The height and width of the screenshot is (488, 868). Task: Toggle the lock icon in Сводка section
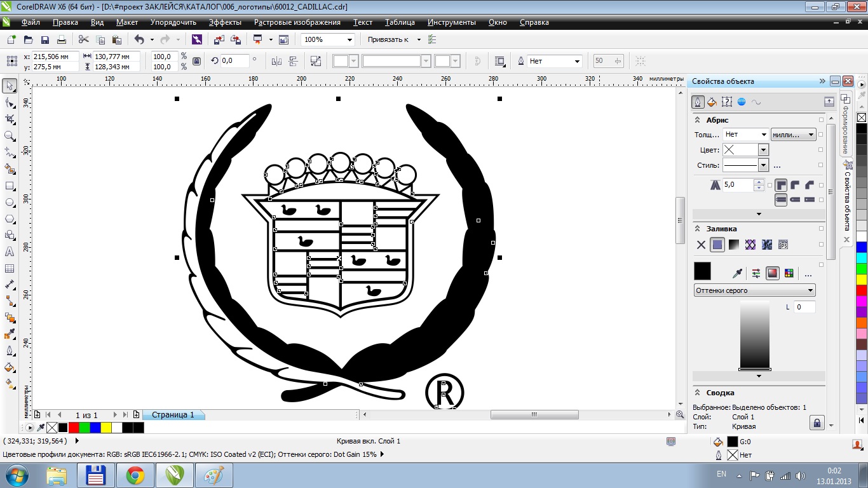[817, 422]
